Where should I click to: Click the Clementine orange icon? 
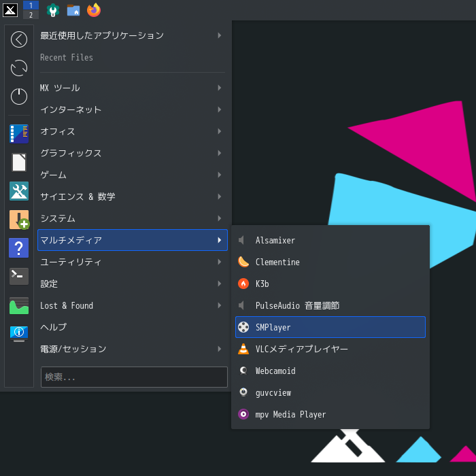243,262
